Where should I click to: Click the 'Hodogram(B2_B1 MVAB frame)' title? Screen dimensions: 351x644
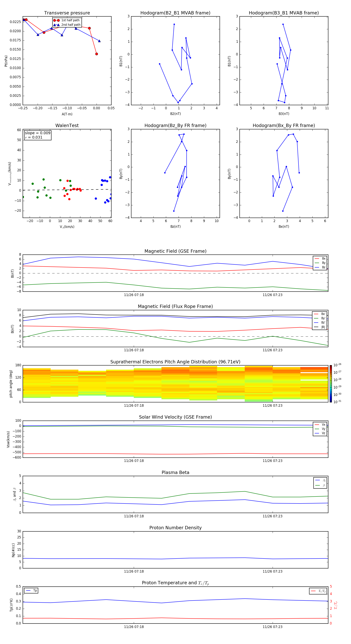pos(175,13)
